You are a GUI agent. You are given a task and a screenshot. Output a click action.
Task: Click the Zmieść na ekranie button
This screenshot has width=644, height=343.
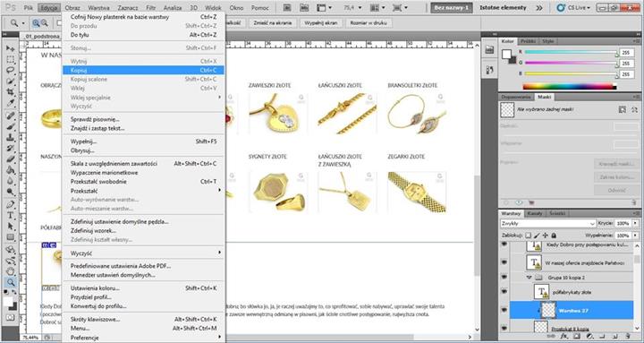coord(273,23)
